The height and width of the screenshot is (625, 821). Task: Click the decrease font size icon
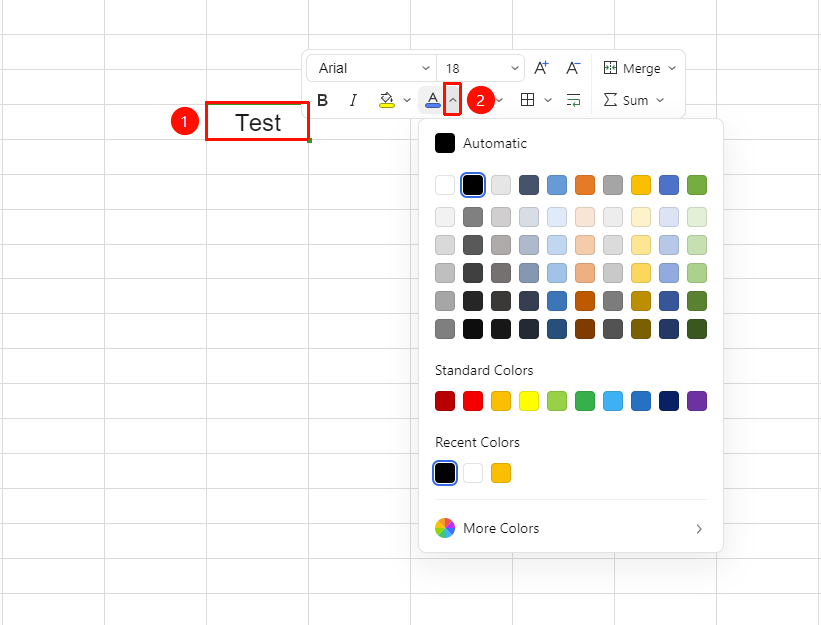point(573,68)
